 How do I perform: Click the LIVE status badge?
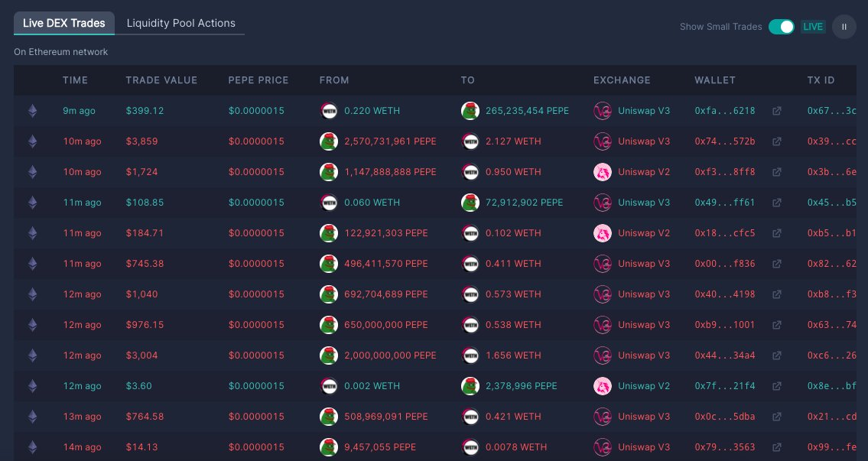[813, 27]
